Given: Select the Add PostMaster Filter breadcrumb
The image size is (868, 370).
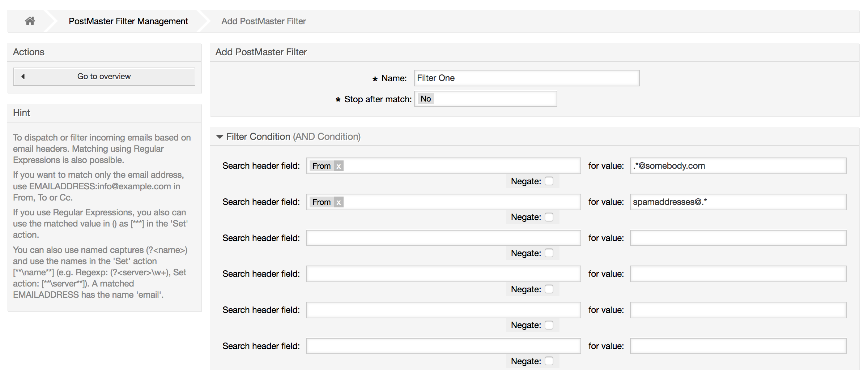Looking at the screenshot, I should coord(264,21).
